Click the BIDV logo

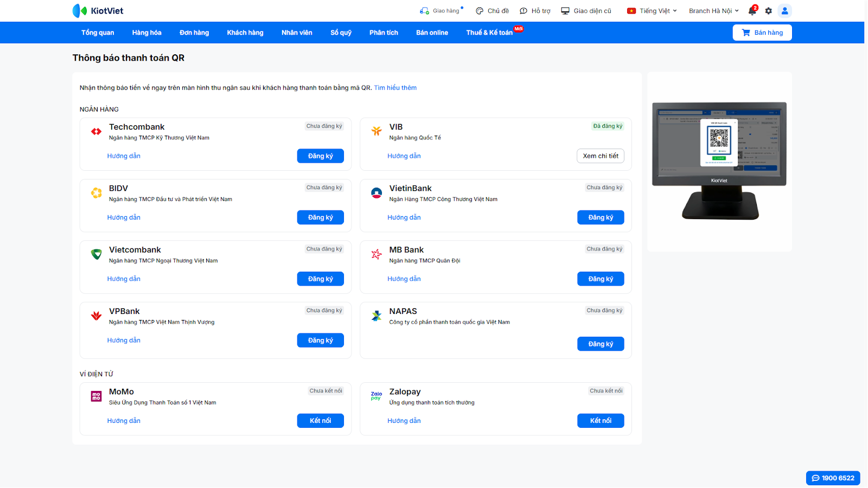96,192
